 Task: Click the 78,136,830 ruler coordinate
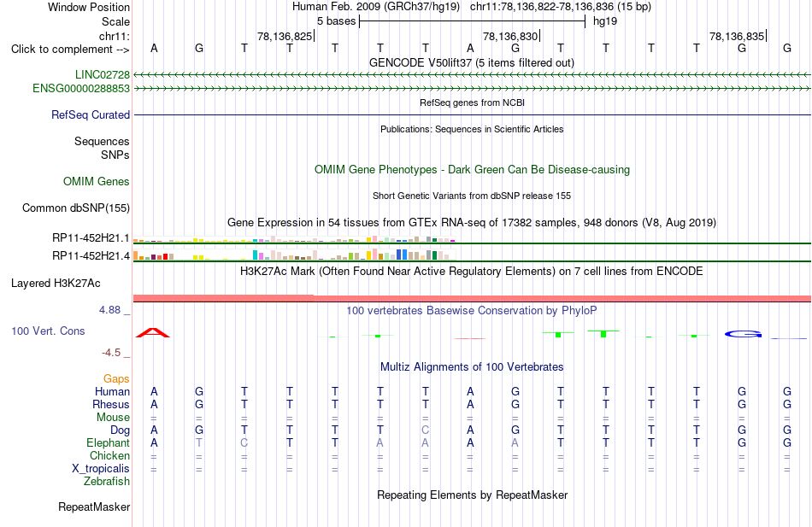510,36
